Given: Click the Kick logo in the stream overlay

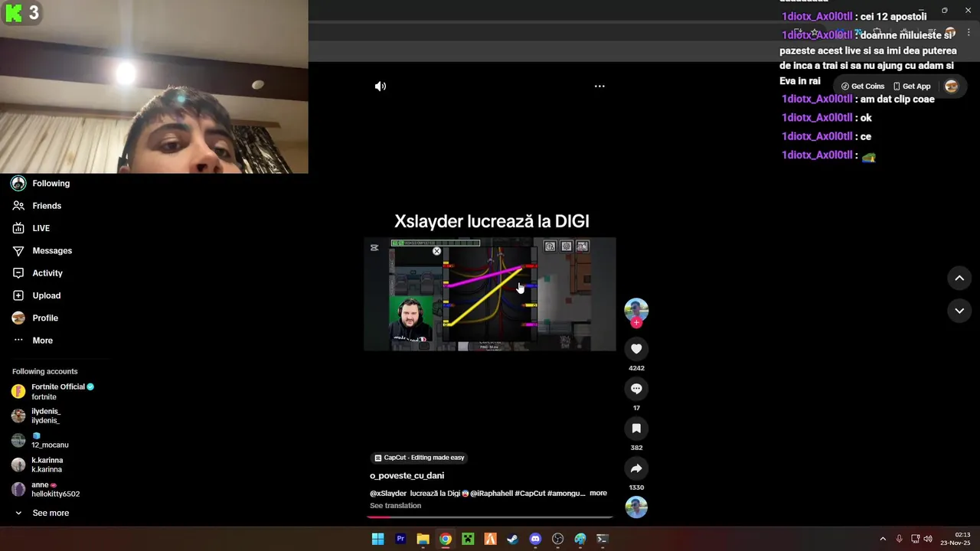Looking at the screenshot, I should tap(13, 13).
